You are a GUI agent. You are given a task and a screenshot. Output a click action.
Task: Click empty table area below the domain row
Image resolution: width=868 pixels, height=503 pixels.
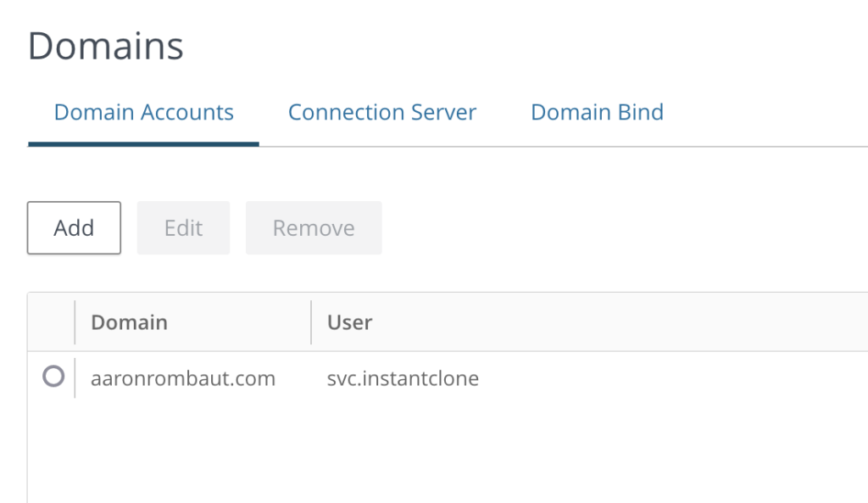(x=424, y=450)
